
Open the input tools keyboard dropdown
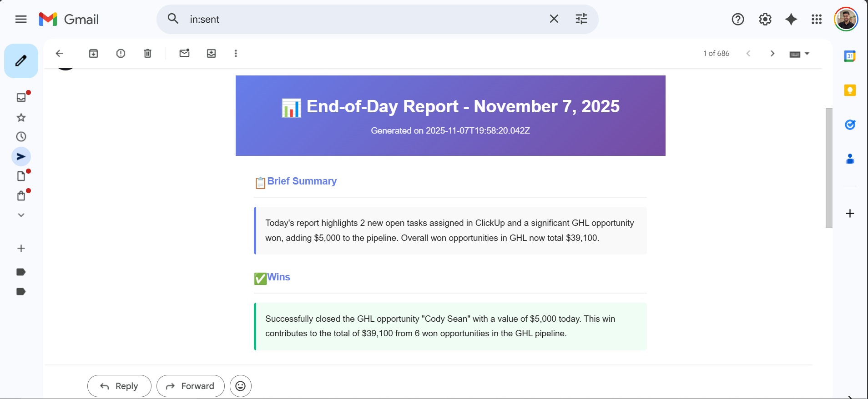click(799, 54)
